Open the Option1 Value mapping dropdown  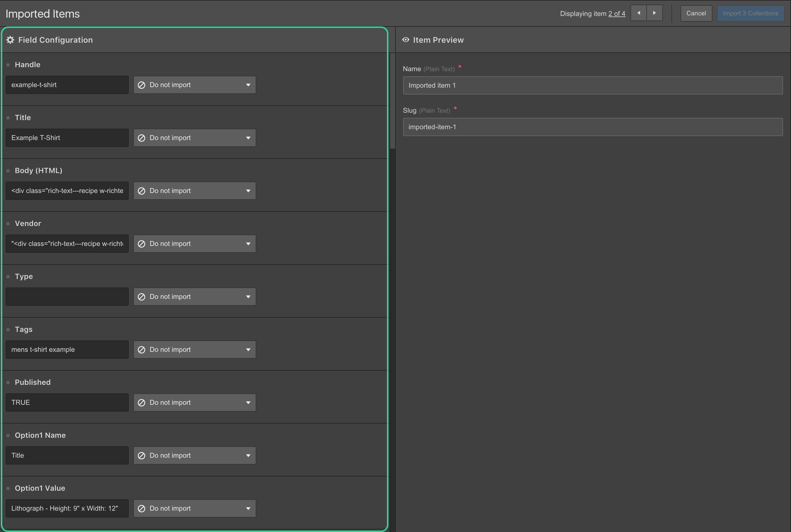click(x=194, y=508)
